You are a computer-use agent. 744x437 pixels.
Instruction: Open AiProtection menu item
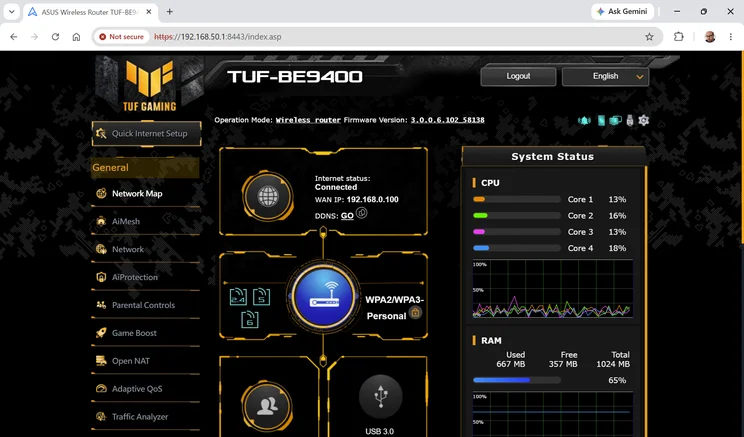[146, 277]
